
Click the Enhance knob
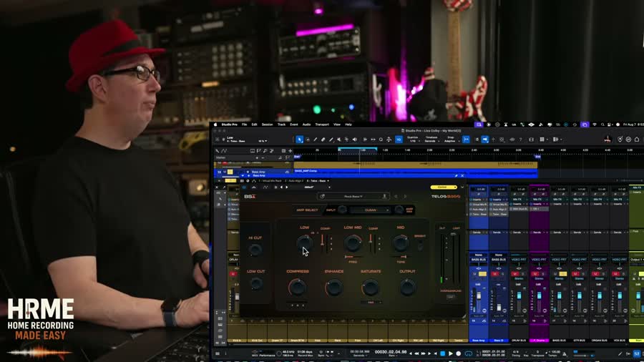[x=333, y=288]
